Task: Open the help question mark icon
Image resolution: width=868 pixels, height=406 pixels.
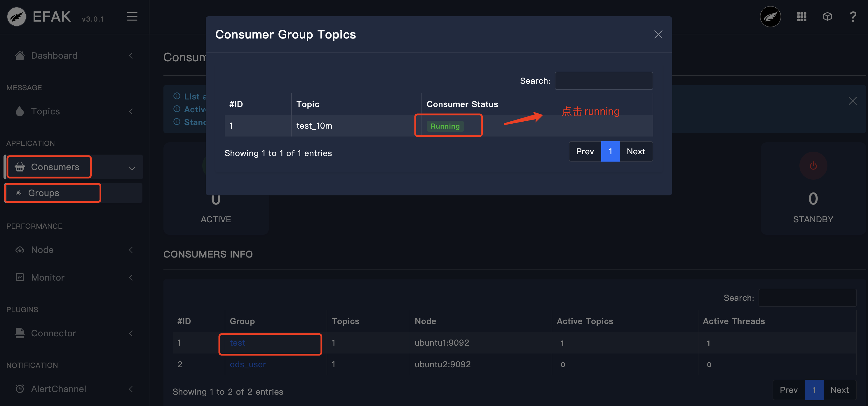Action: [x=853, y=17]
